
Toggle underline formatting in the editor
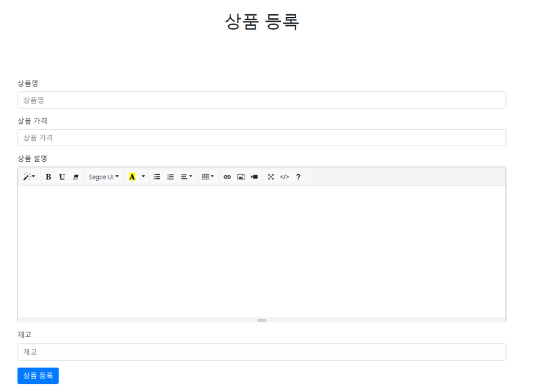(x=62, y=177)
